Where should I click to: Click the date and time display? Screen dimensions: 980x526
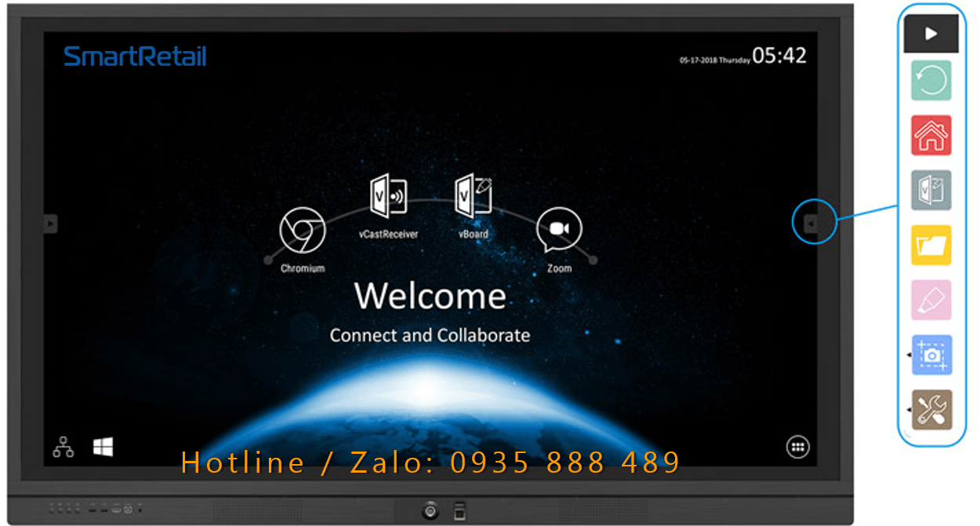coord(742,56)
